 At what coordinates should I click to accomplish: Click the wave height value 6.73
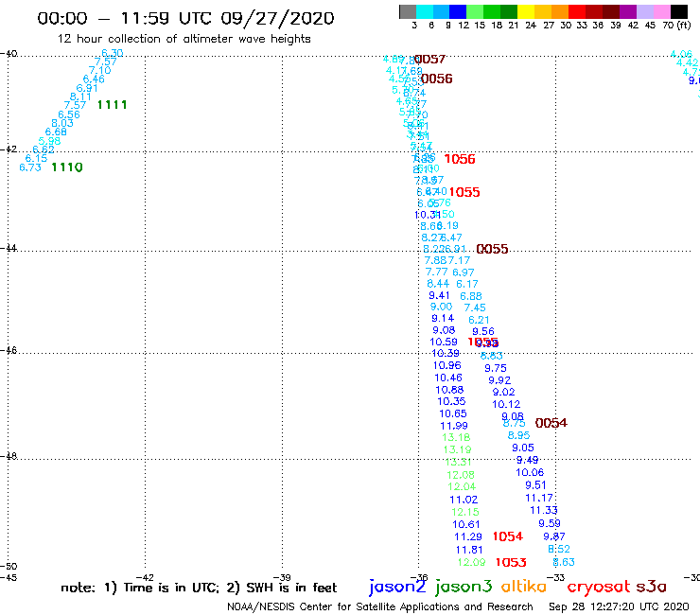click(x=30, y=167)
